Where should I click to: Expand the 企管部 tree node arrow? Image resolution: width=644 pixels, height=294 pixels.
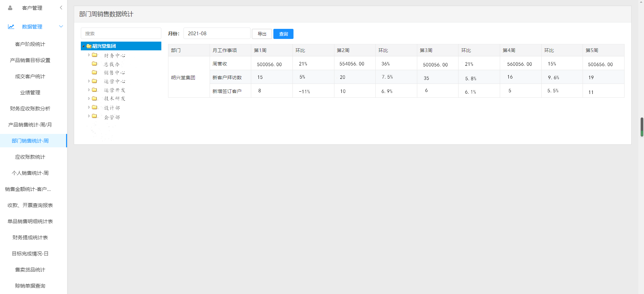(x=89, y=116)
